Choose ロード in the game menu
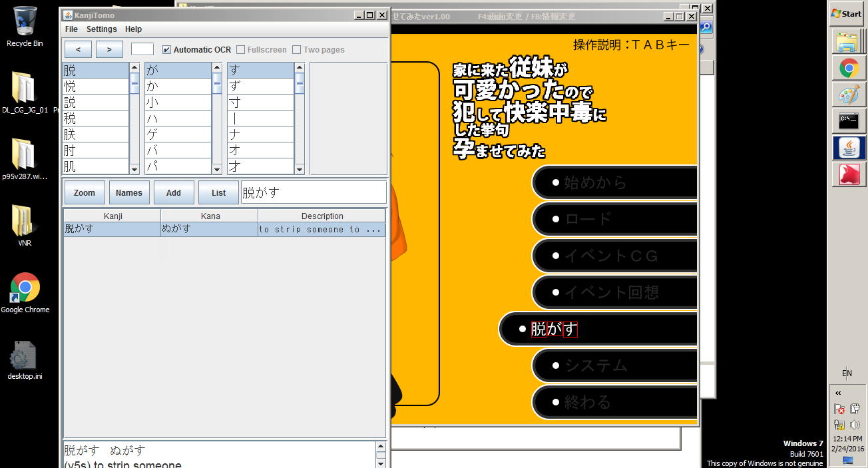 point(614,219)
